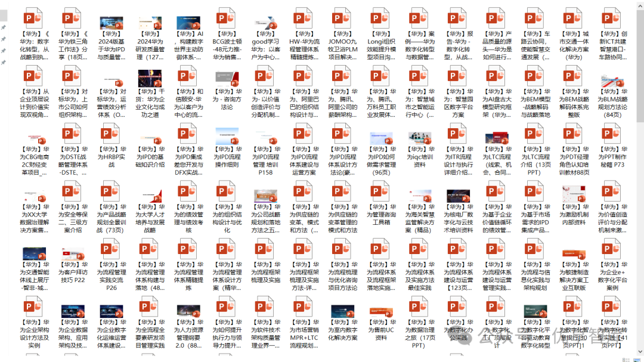Open the BCG波士顿-48元力推 presentation file

[227, 18]
